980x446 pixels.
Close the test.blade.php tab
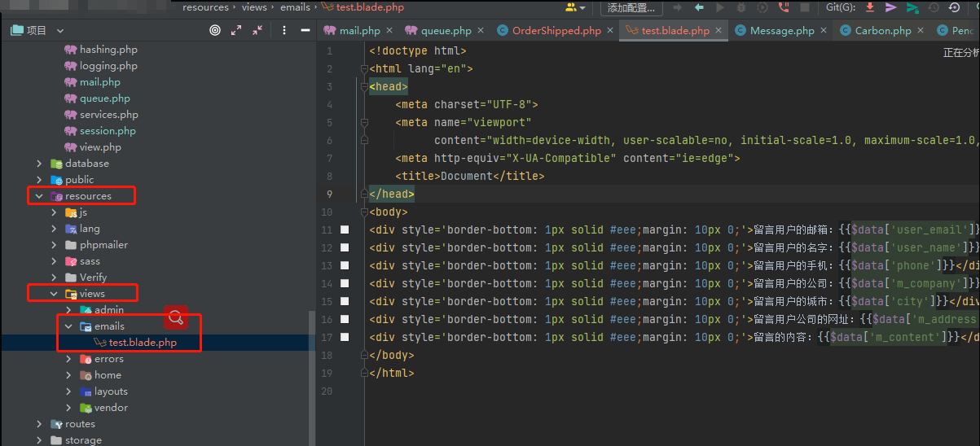click(719, 31)
